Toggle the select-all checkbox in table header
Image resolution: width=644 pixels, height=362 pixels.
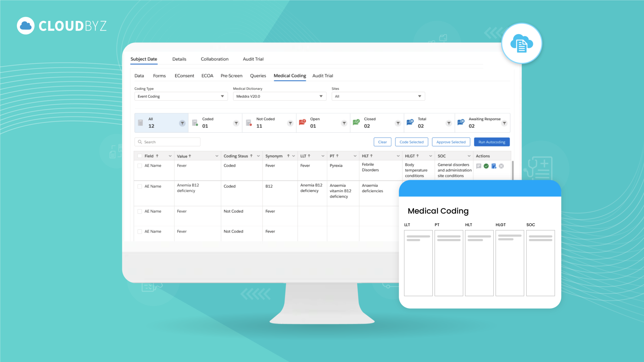(x=140, y=156)
